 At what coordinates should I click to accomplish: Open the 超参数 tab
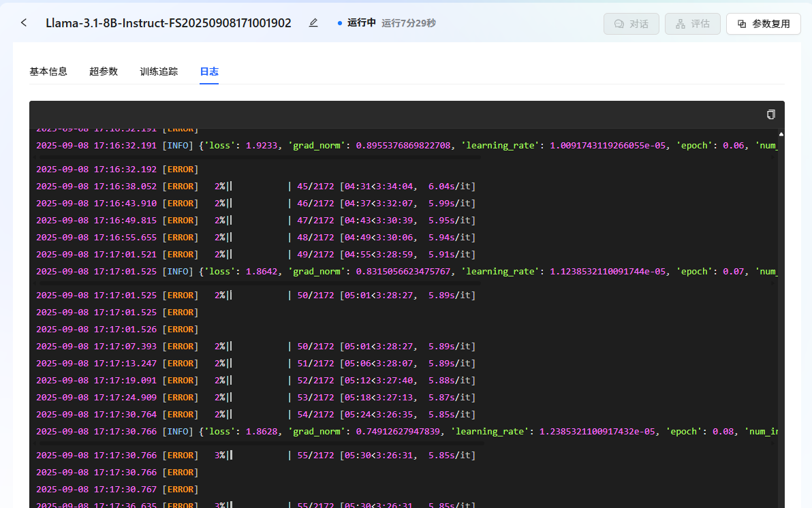(x=104, y=72)
